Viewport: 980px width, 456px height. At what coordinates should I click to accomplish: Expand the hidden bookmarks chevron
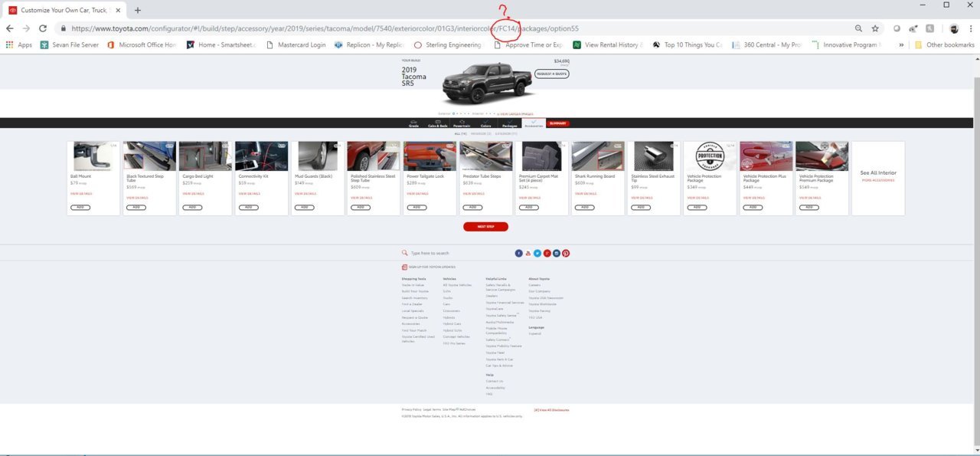pos(901,45)
